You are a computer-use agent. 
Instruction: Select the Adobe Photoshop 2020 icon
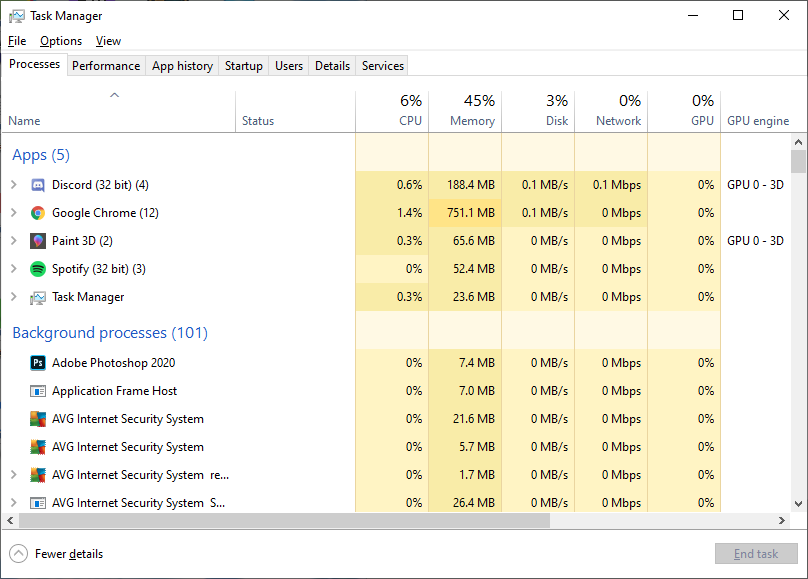point(38,363)
